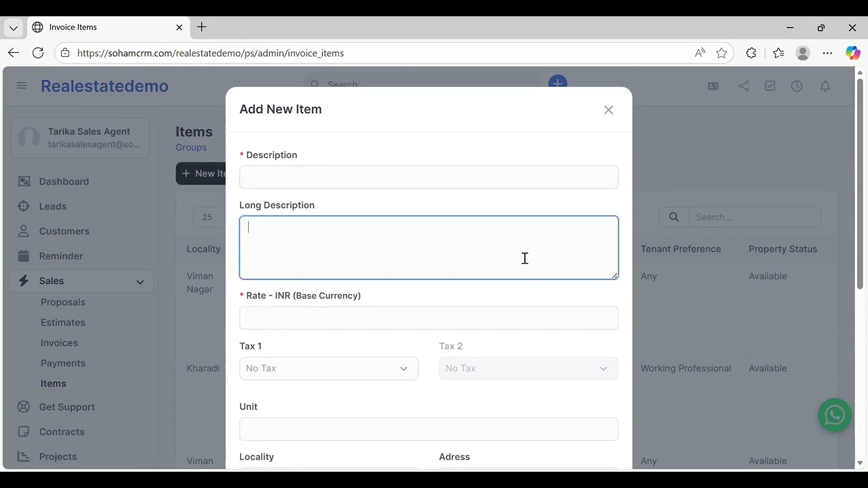868x488 pixels.
Task: Click the Dashboard sidebar icon
Action: (24, 181)
